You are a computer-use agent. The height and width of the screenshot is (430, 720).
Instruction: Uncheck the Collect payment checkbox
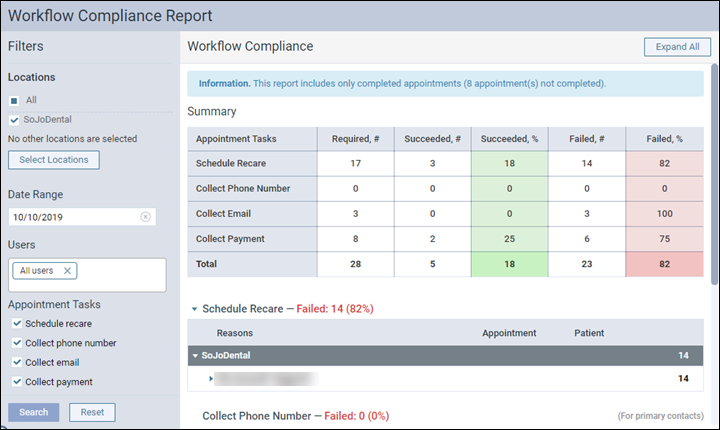17,381
